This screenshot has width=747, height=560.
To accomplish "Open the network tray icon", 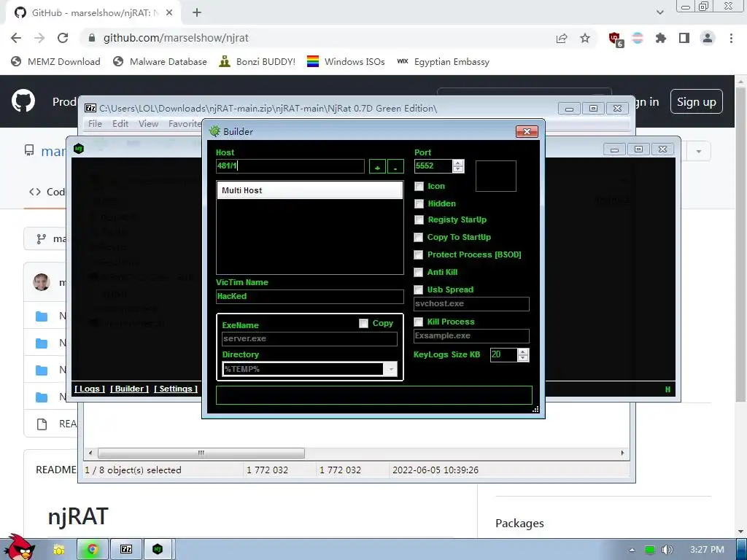I will [x=650, y=550].
